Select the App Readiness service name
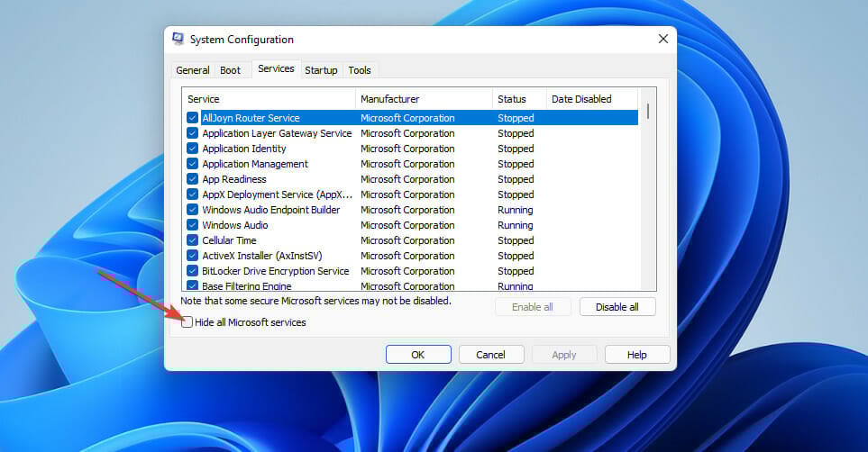This screenshot has height=452, width=868. pos(234,179)
